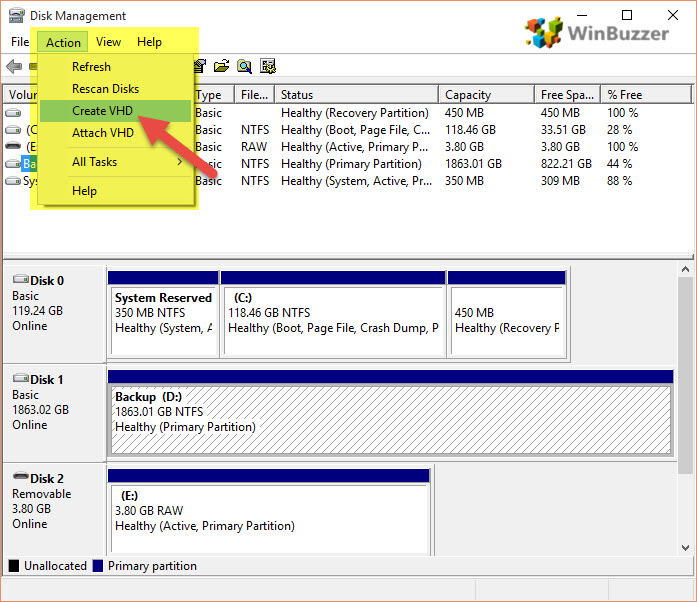This screenshot has height=602, width=697.
Task: Select the Backup (D:) partition block
Action: click(390, 413)
